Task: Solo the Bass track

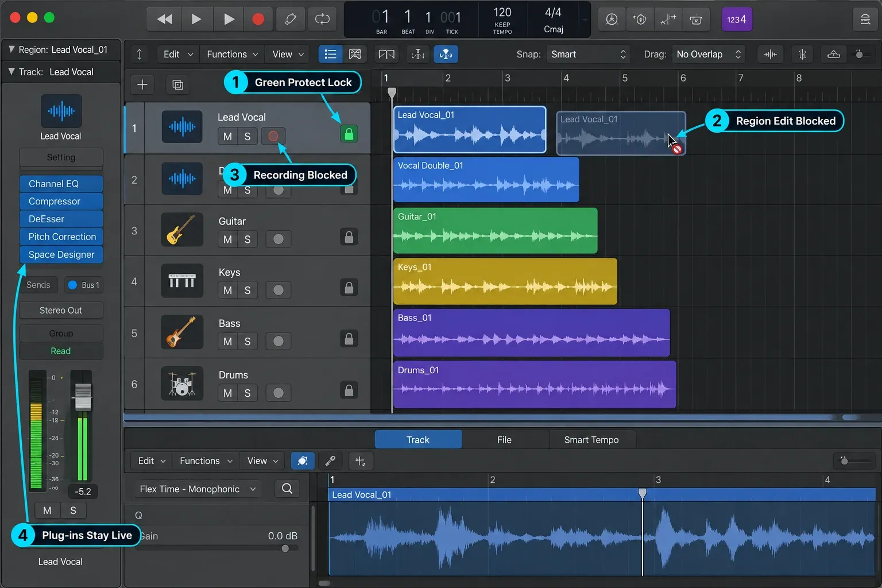Action: click(247, 341)
